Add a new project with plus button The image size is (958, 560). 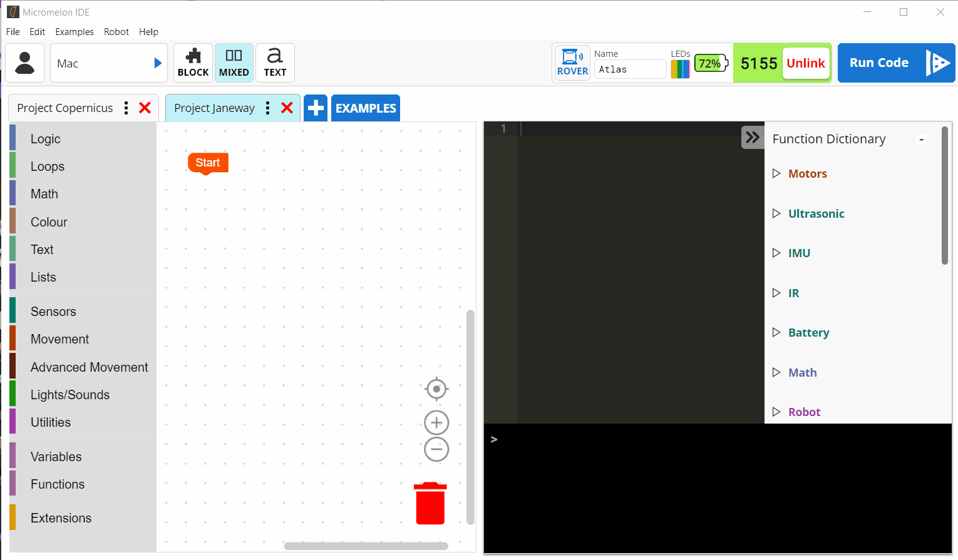pyautogui.click(x=316, y=108)
